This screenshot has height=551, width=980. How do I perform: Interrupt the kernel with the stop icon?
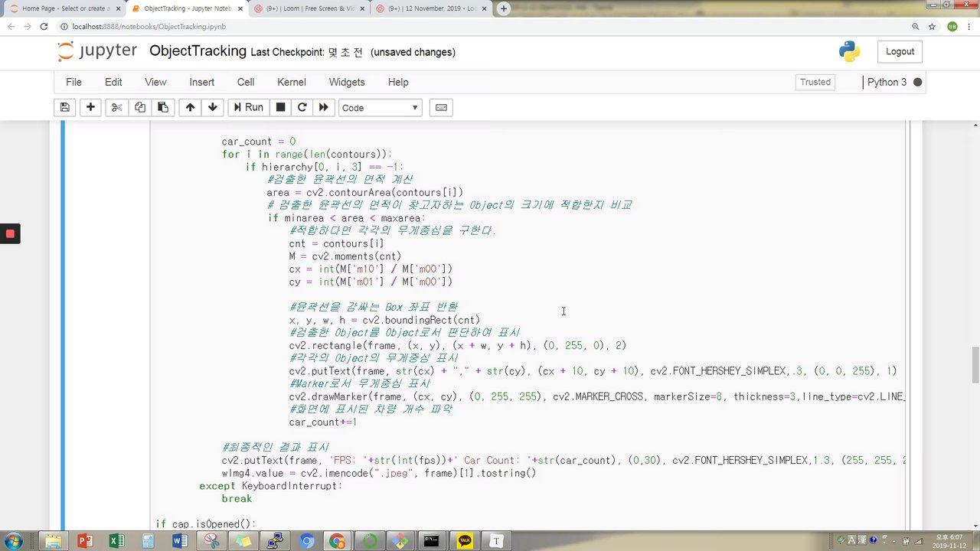point(281,108)
